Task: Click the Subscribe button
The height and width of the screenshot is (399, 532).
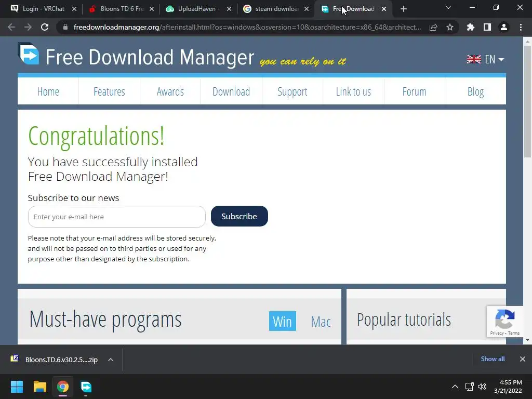Action: point(239,216)
